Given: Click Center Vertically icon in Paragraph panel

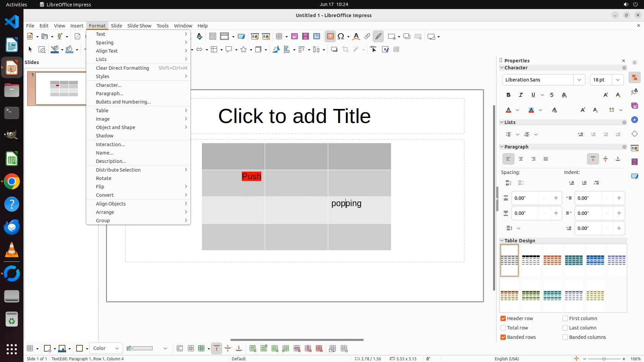Looking at the screenshot, I should [x=605, y=159].
